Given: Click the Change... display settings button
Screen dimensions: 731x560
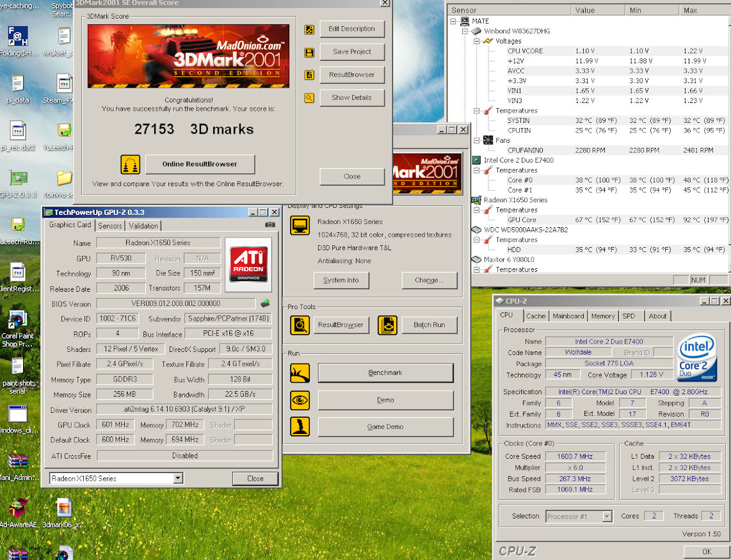Looking at the screenshot, I should point(430,280).
